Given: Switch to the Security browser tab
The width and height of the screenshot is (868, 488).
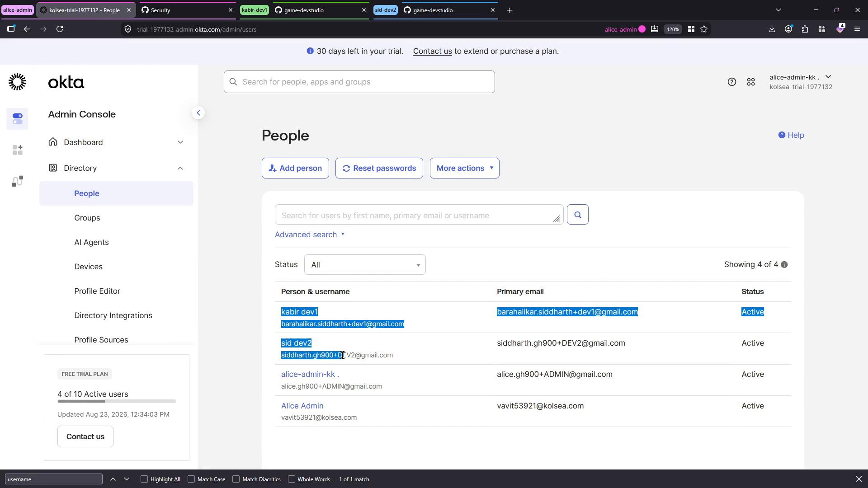Looking at the screenshot, I should coord(187,10).
